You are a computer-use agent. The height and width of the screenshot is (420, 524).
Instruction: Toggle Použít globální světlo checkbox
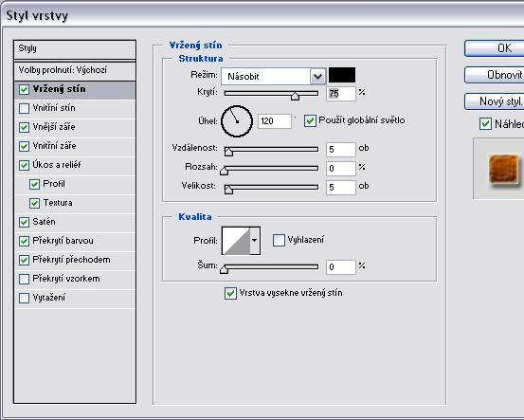tap(310, 120)
